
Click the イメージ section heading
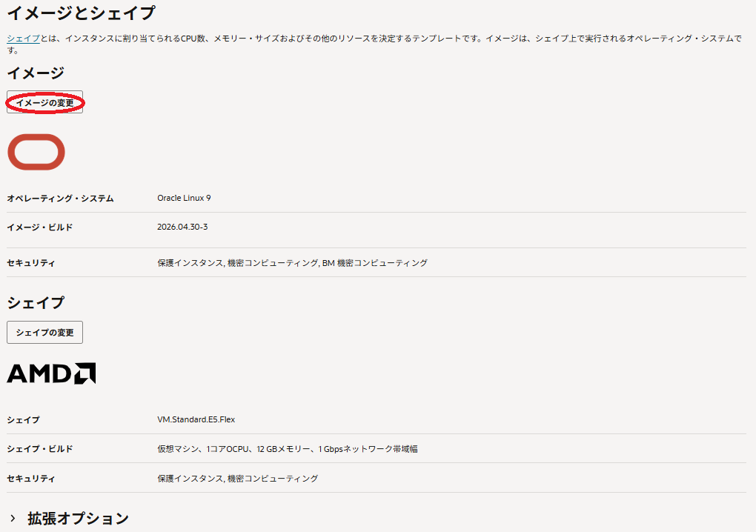click(36, 73)
